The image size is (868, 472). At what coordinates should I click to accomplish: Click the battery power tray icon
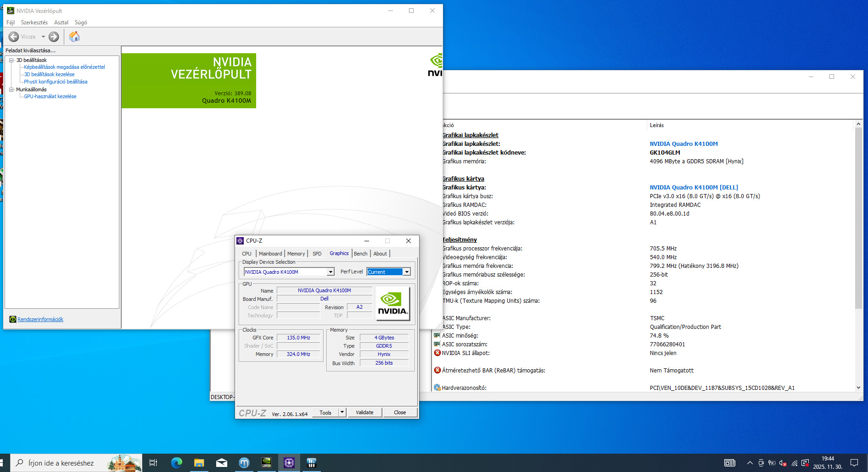(x=772, y=463)
